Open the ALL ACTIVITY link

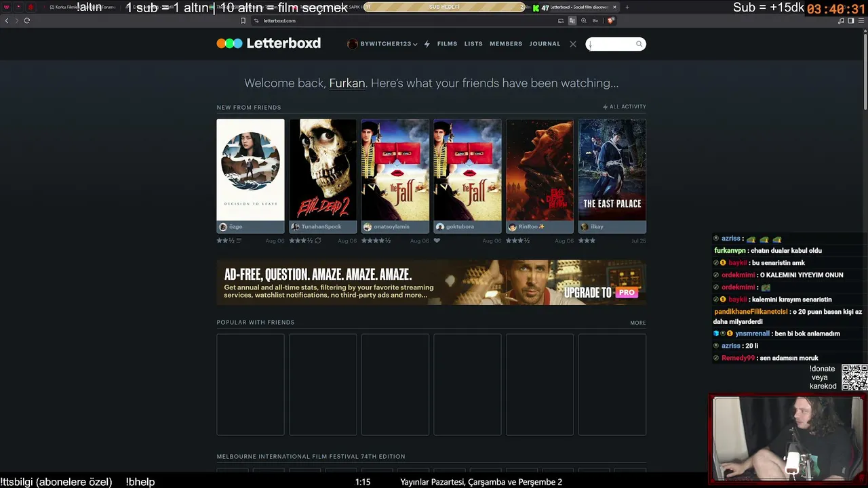click(625, 107)
